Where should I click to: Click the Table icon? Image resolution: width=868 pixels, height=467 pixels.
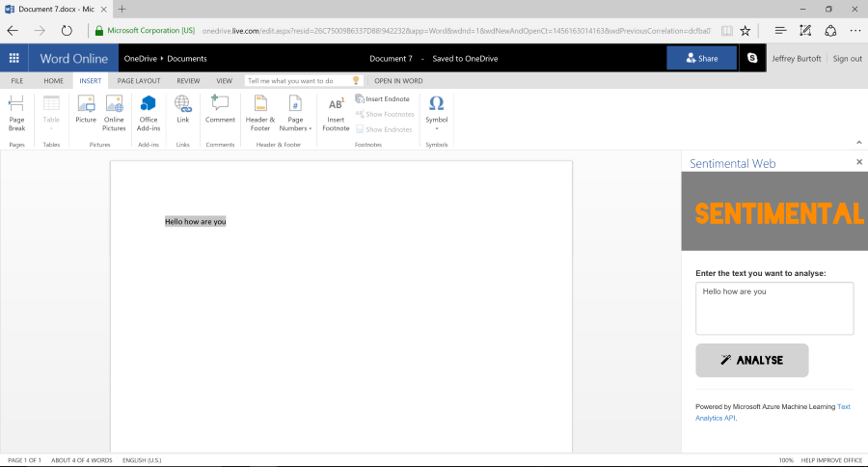click(x=51, y=113)
